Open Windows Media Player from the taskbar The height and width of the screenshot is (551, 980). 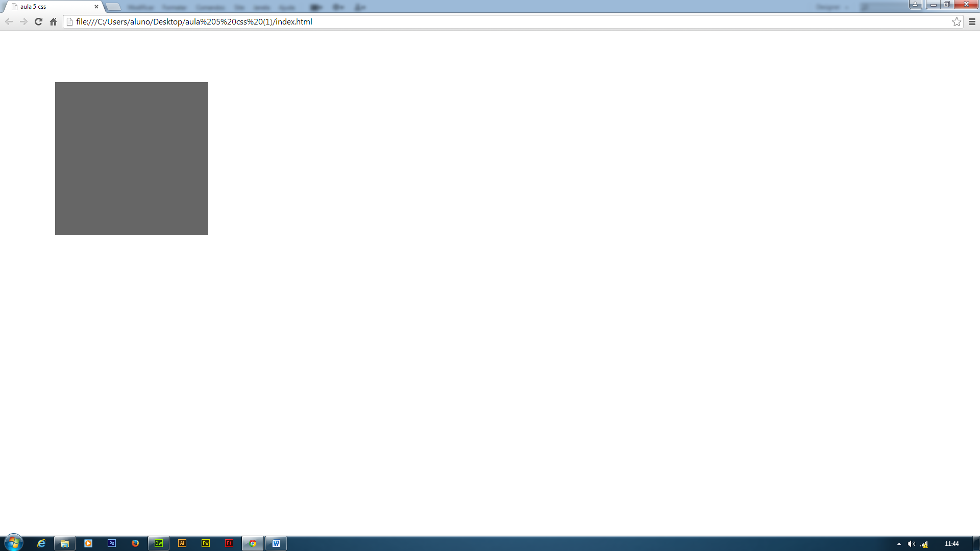[x=88, y=543]
